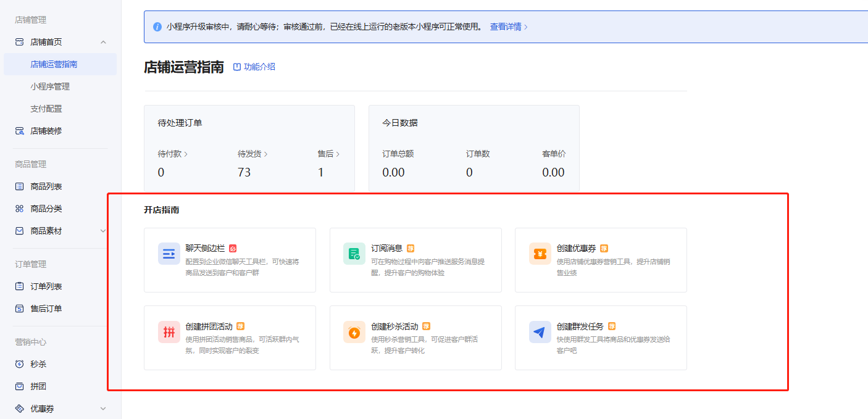Click the 待发货 count 73
The image size is (868, 419).
point(244,173)
